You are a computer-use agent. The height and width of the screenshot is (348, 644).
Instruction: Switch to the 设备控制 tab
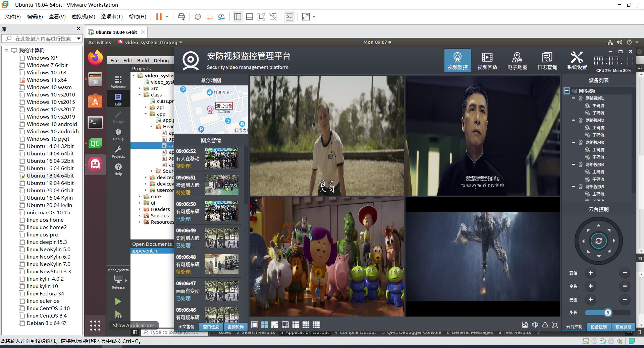[598, 327]
